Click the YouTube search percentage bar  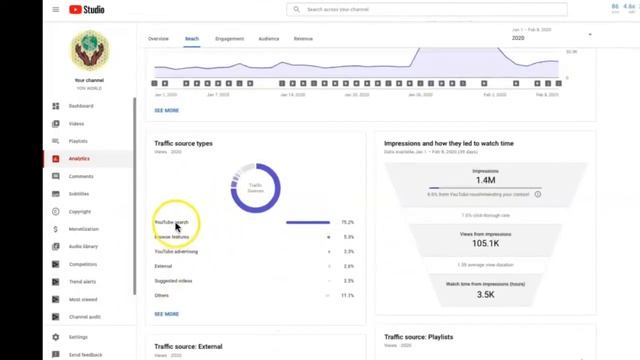point(308,222)
